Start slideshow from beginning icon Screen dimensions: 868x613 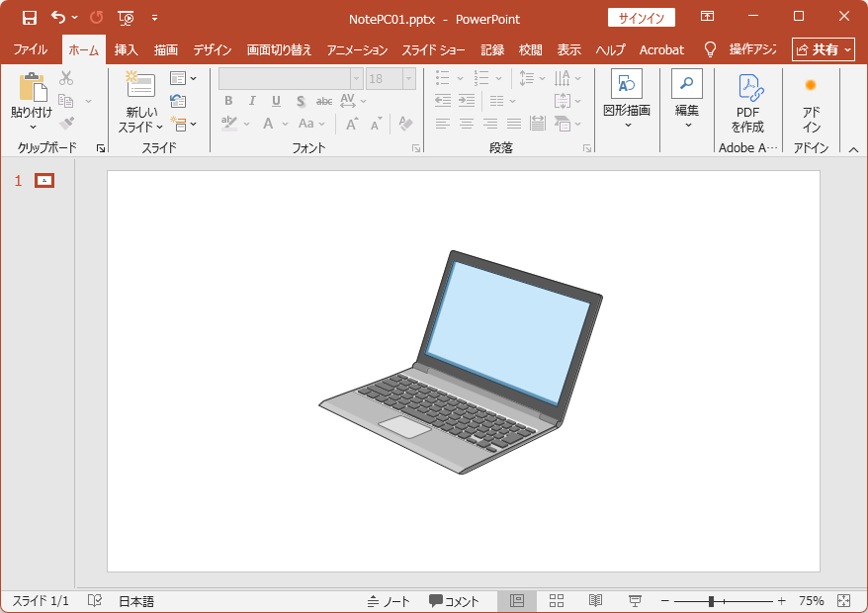[126, 18]
